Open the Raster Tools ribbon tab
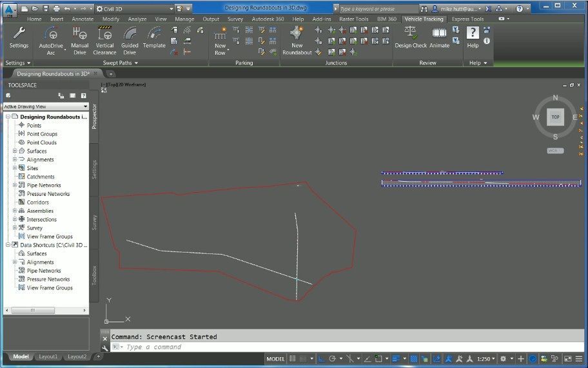588x368 pixels. [x=353, y=19]
